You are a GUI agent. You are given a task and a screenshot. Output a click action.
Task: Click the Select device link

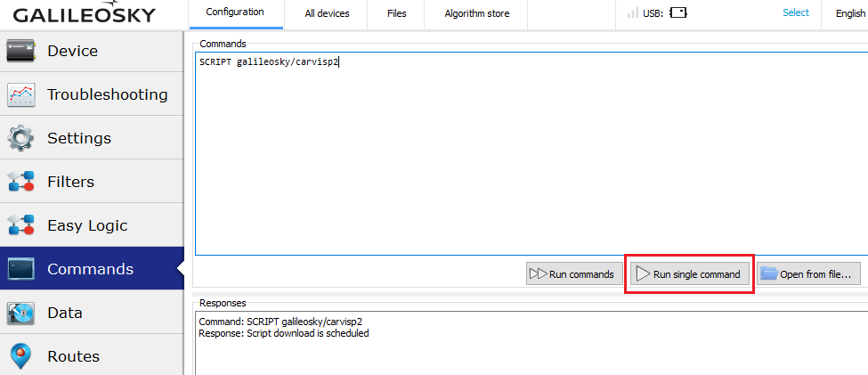coord(796,12)
